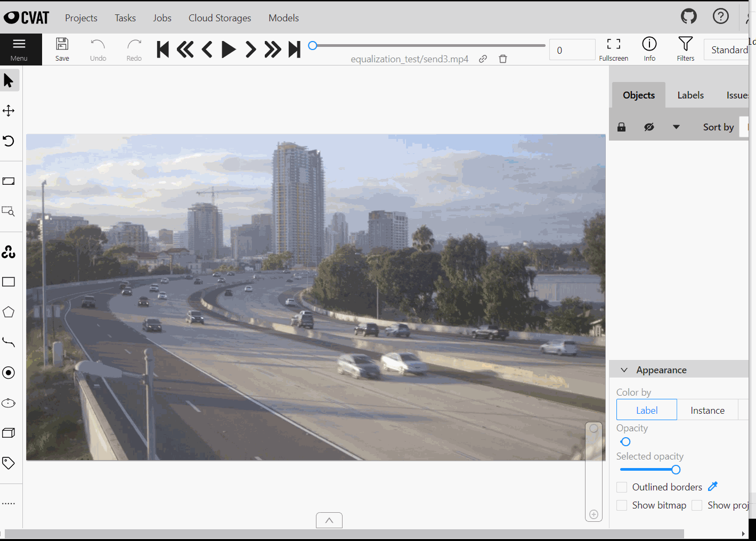This screenshot has height=541, width=756.
Task: Open Cloud Storages page
Action: pyautogui.click(x=220, y=18)
